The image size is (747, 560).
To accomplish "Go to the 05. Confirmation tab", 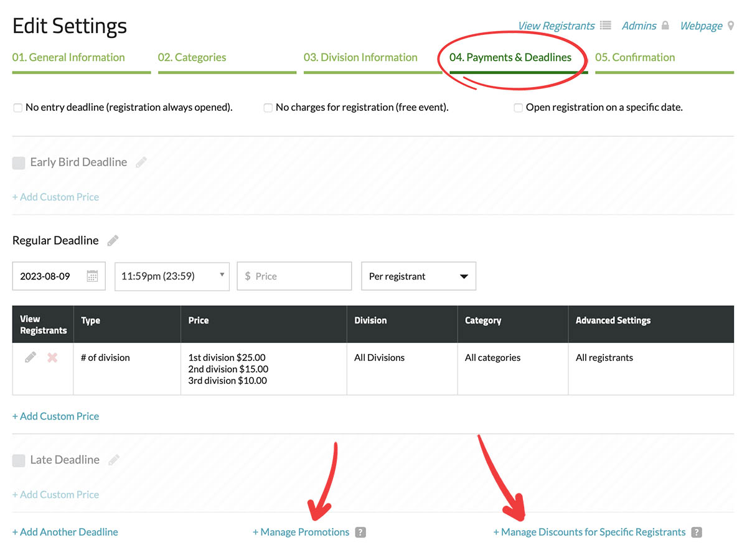I will [x=635, y=58].
